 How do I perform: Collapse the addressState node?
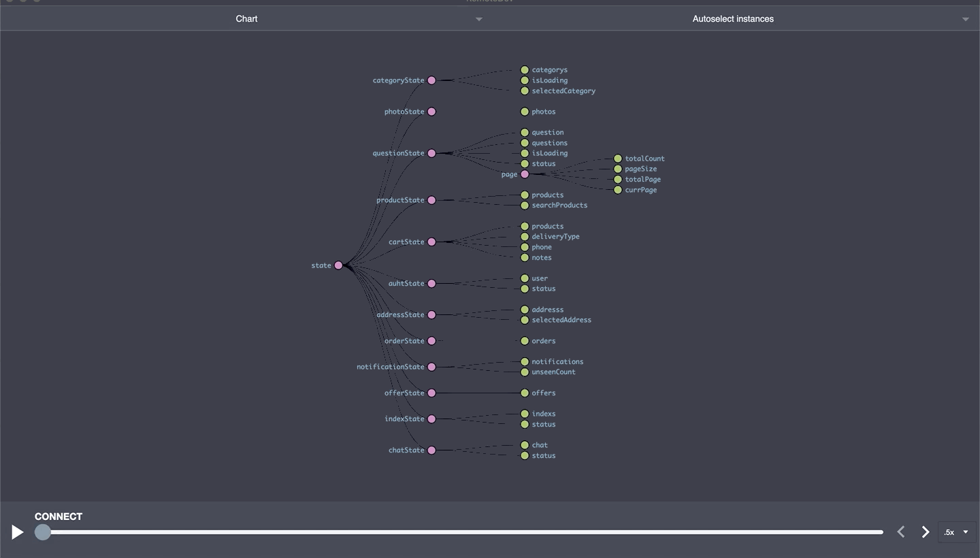(431, 314)
